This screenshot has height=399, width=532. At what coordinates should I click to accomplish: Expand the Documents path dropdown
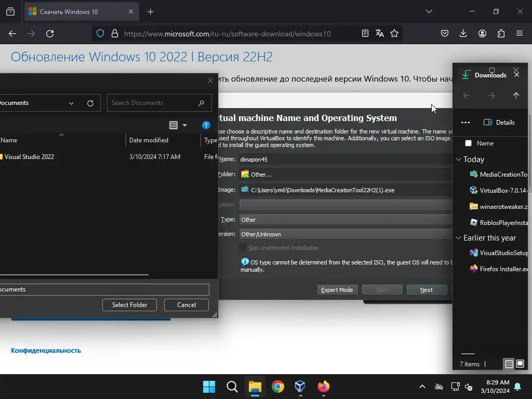coord(71,103)
